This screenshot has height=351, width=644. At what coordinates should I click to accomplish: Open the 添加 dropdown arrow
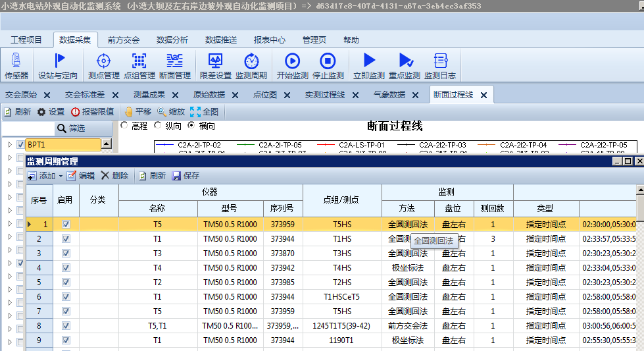[x=61, y=176]
